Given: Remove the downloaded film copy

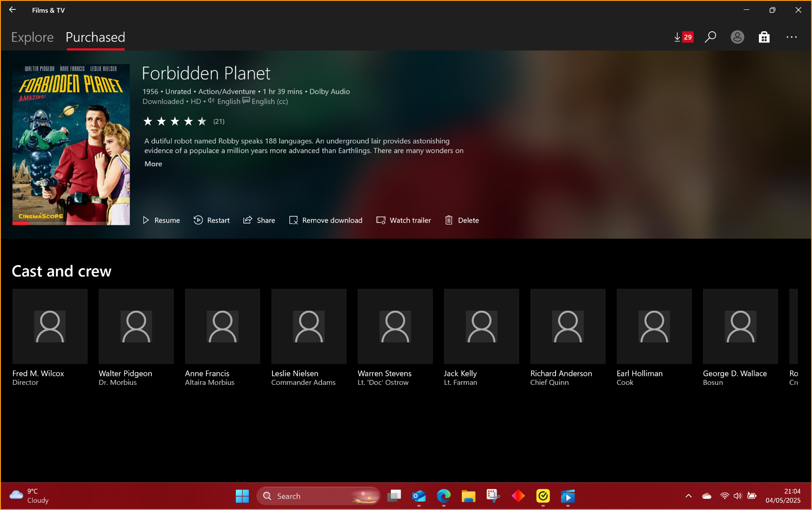Looking at the screenshot, I should click(x=326, y=220).
